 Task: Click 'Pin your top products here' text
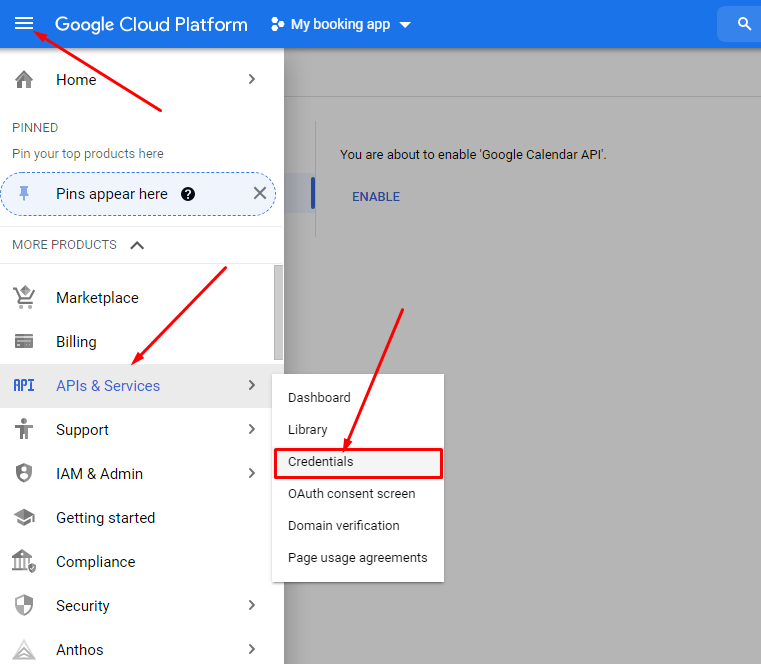(88, 154)
